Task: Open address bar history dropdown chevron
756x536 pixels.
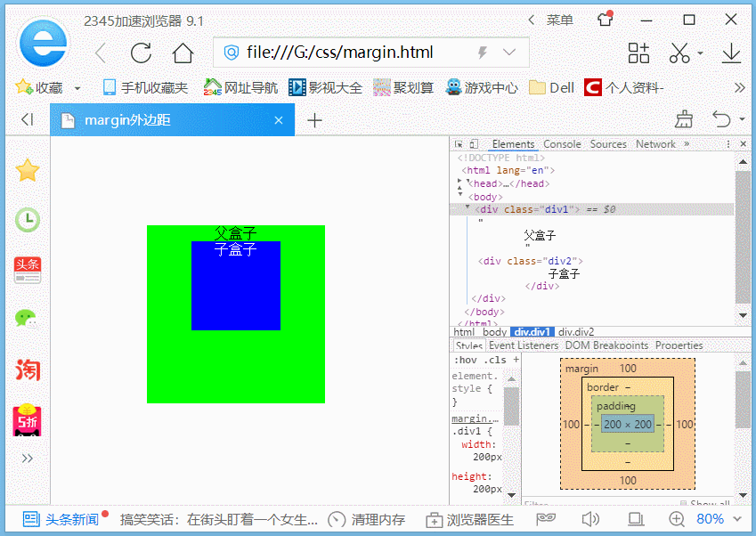Action: pyautogui.click(x=509, y=52)
